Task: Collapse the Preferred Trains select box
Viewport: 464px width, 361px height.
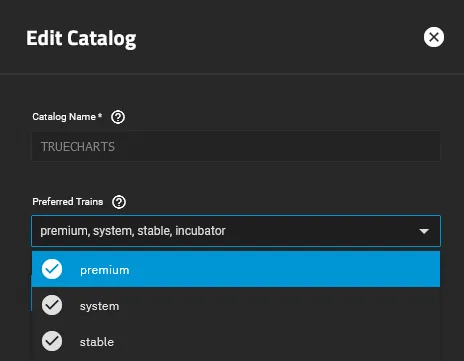Action: (236, 231)
